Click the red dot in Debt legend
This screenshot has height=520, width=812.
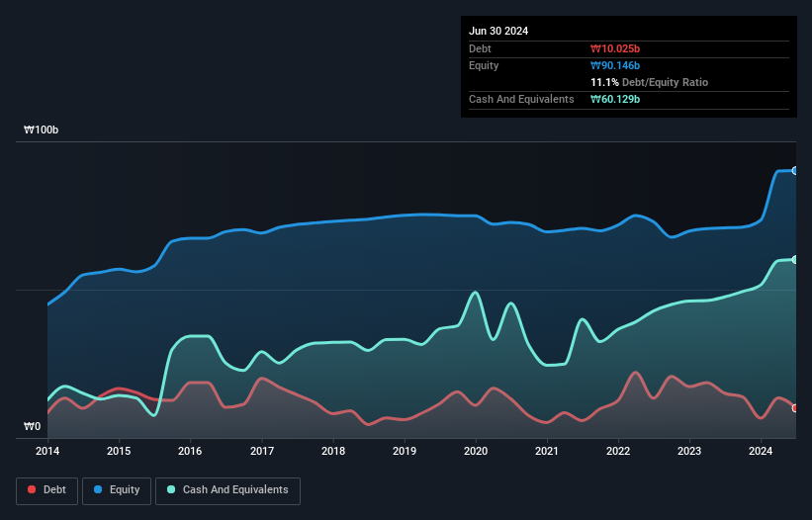32,489
